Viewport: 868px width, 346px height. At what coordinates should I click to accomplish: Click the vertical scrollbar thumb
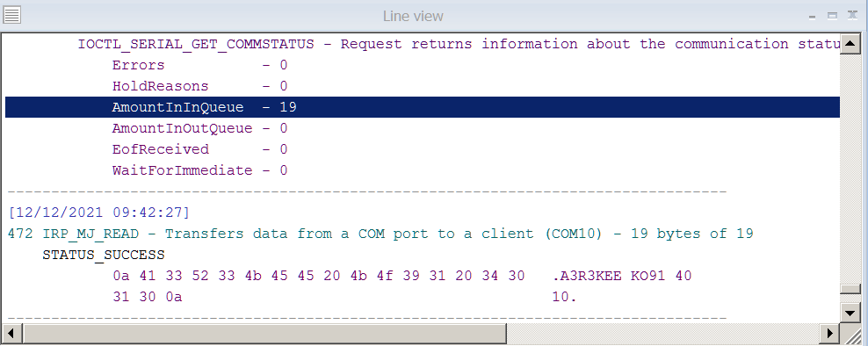(x=850, y=289)
